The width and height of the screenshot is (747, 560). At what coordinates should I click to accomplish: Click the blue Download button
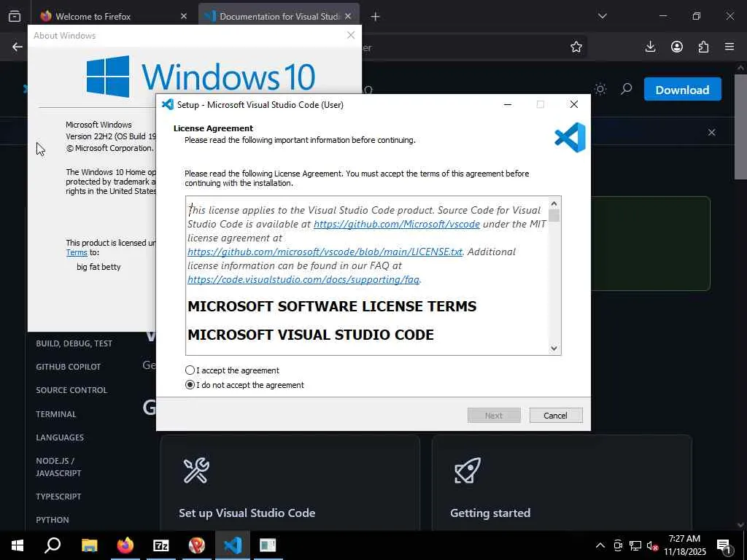[682, 90]
